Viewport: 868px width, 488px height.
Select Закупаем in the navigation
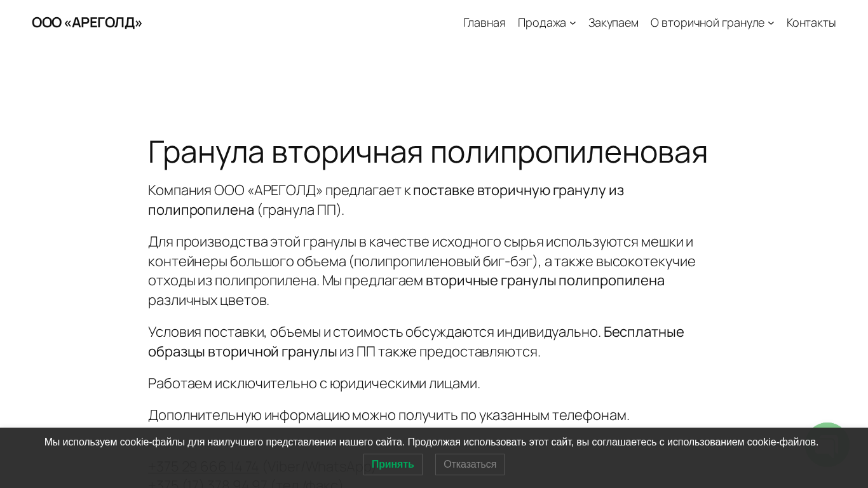click(613, 23)
